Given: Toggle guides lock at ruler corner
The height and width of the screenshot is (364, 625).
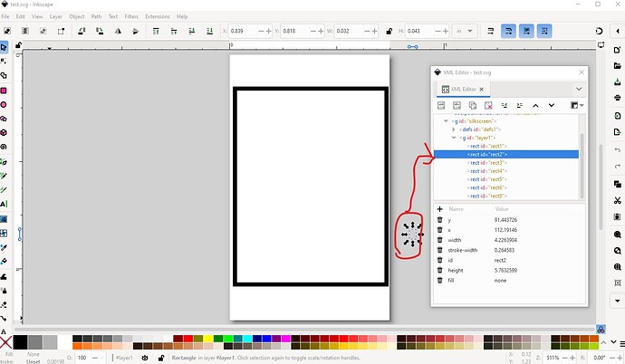Looking at the screenshot, I should (x=18, y=45).
